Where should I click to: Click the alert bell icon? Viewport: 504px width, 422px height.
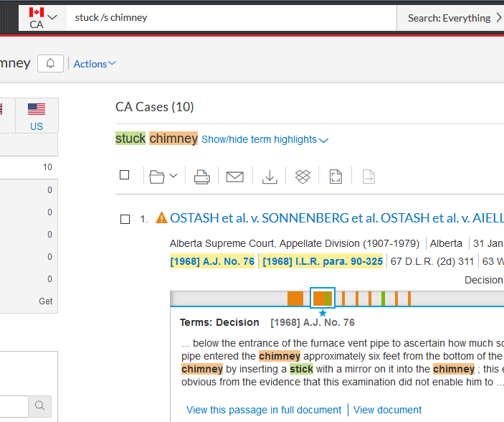(x=50, y=64)
